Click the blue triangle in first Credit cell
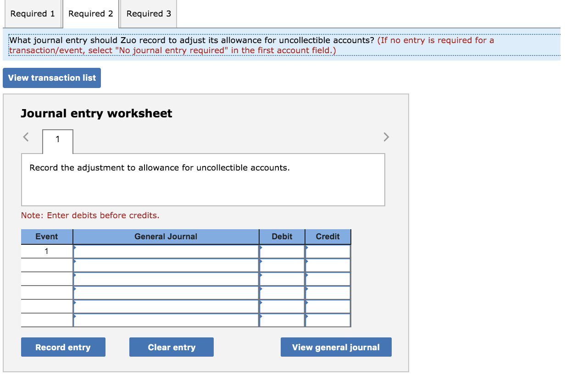Screen dimensions: 588x386 click(x=306, y=248)
